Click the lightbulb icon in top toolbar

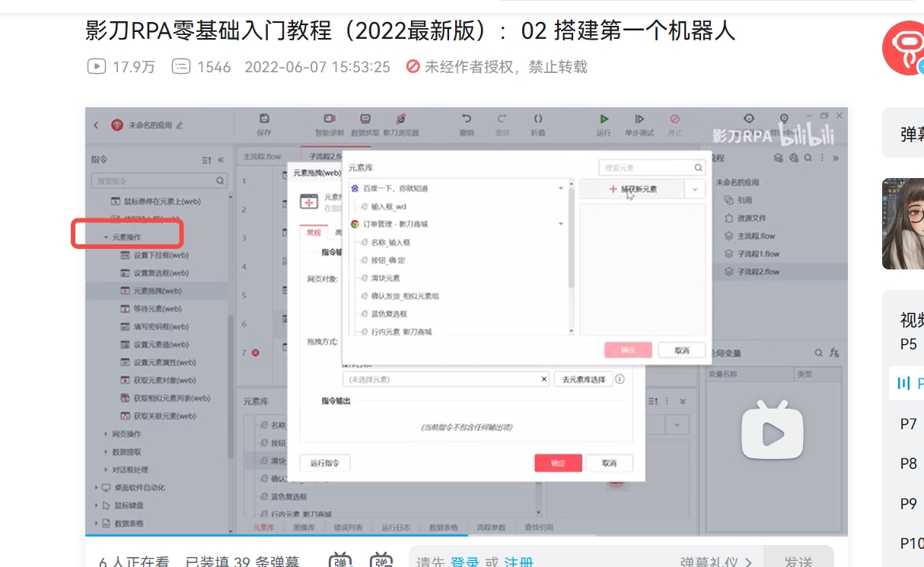coord(784,119)
